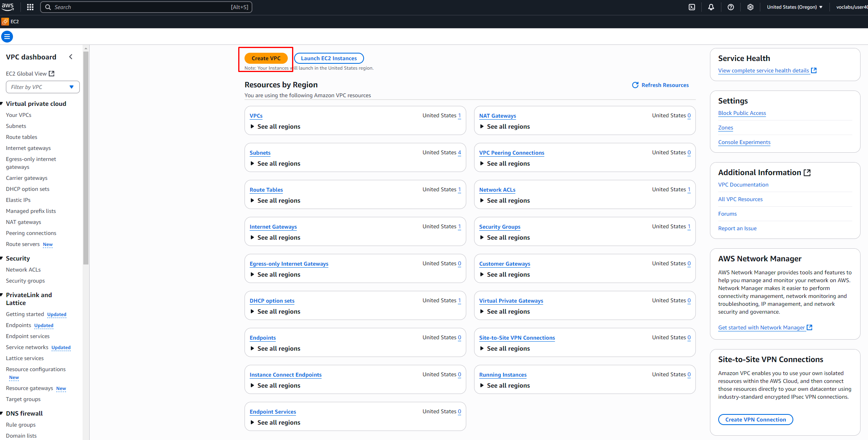868x440 pixels.
Task: Expand See all regions under NAT Gateways
Action: pos(505,126)
